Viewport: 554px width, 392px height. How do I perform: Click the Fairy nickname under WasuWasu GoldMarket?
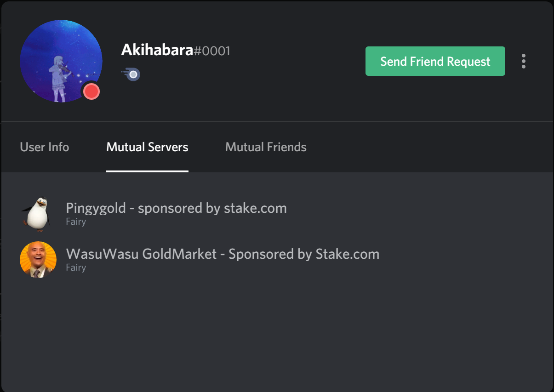pos(76,267)
